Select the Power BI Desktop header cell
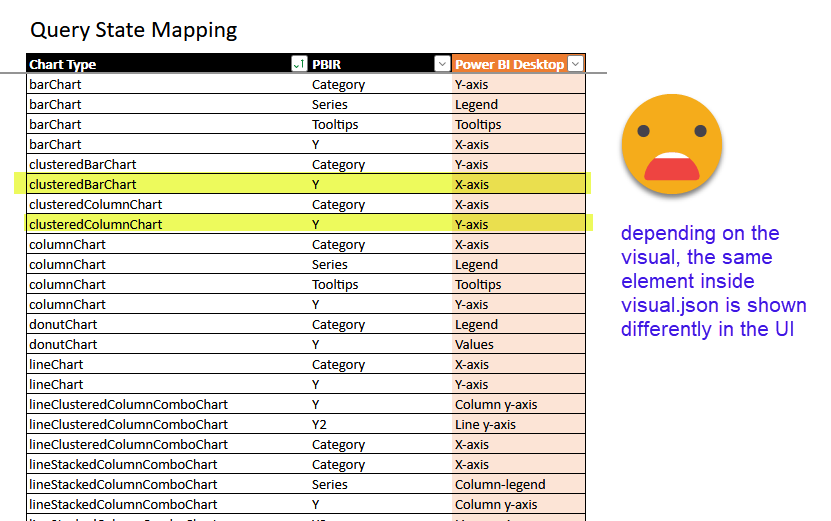Image resolution: width=831 pixels, height=521 pixels. (509, 64)
